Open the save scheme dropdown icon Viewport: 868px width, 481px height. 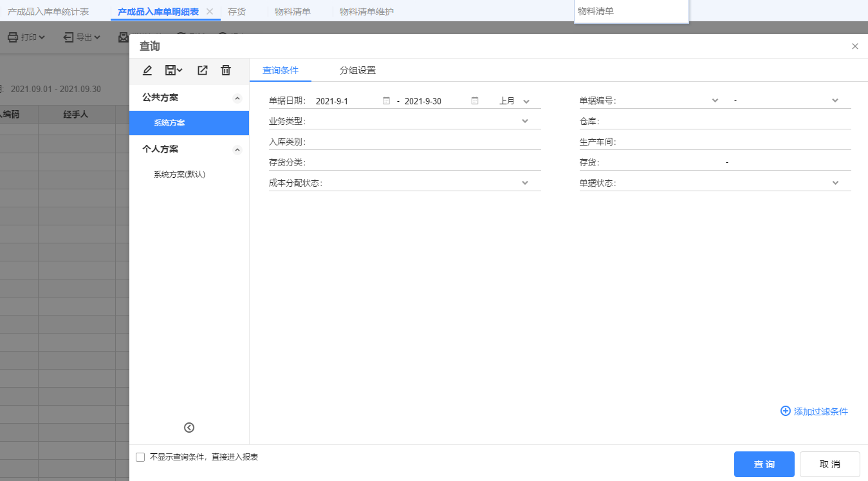coord(174,70)
